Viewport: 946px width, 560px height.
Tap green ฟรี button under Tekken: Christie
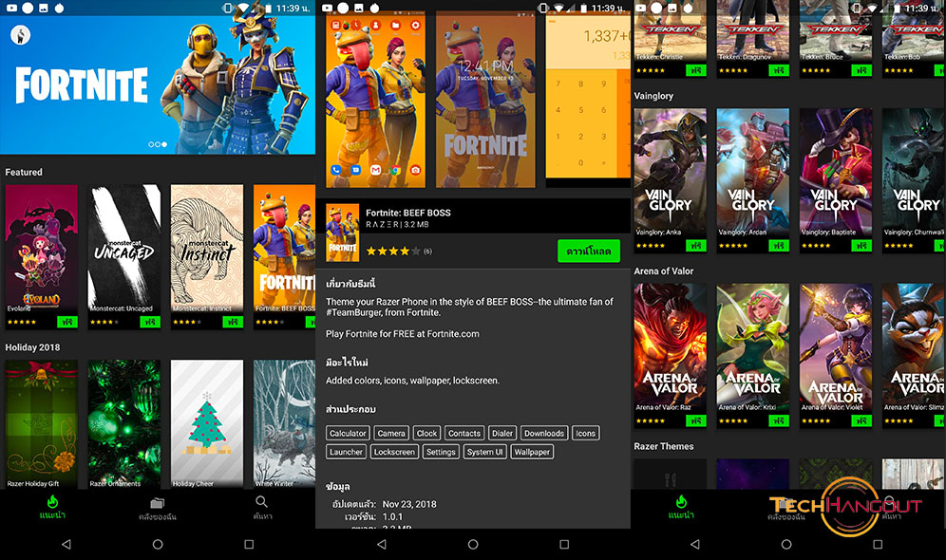(695, 70)
